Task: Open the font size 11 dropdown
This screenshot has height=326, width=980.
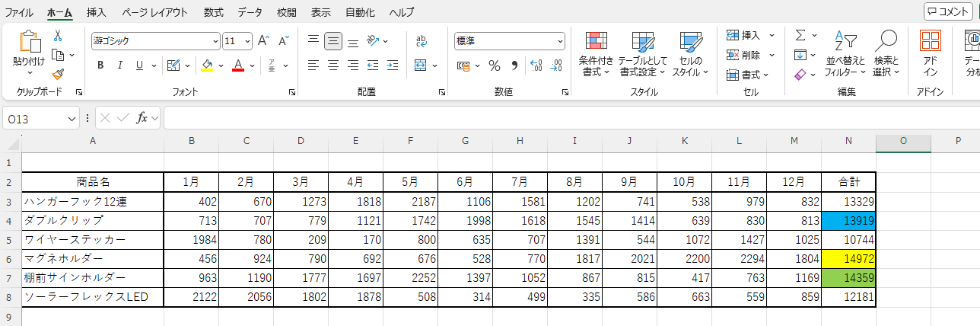Action: (x=247, y=41)
